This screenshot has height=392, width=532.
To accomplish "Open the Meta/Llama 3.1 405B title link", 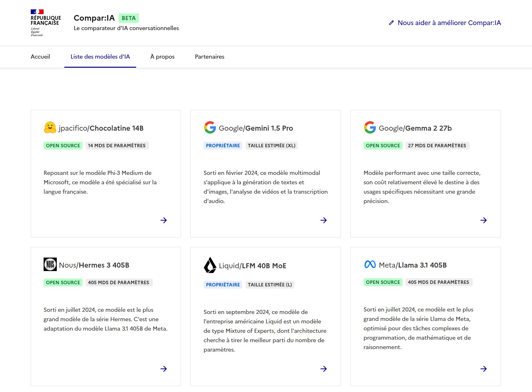I will [413, 265].
